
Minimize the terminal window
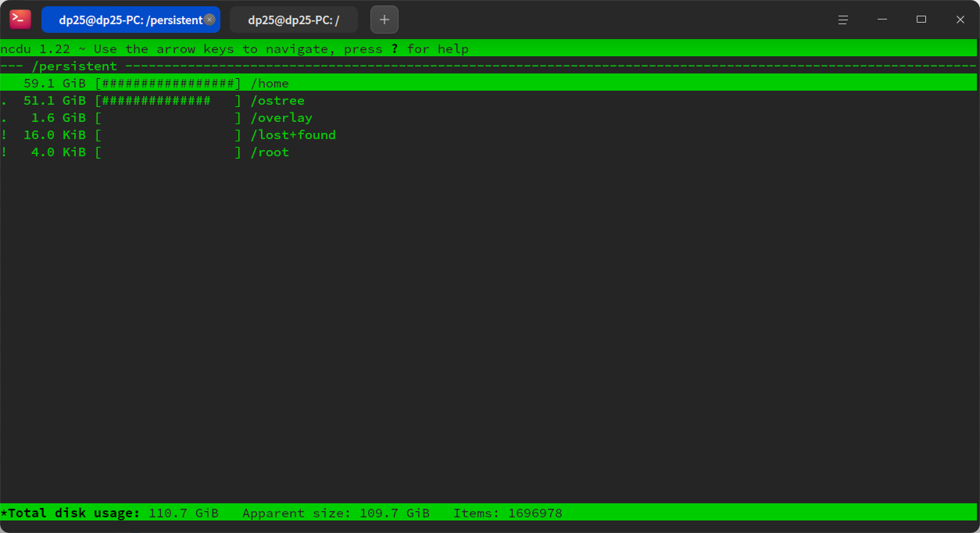coord(882,20)
